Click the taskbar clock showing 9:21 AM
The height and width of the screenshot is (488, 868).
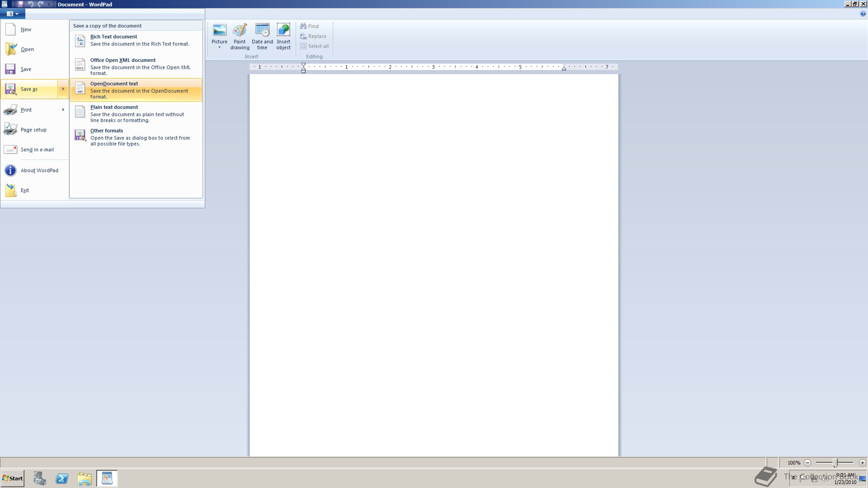(845, 479)
